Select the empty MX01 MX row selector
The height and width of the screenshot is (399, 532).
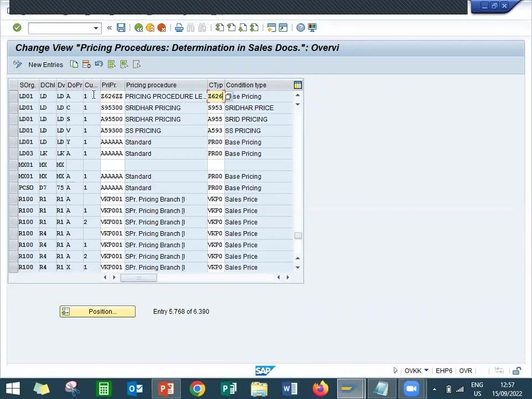pos(13,165)
